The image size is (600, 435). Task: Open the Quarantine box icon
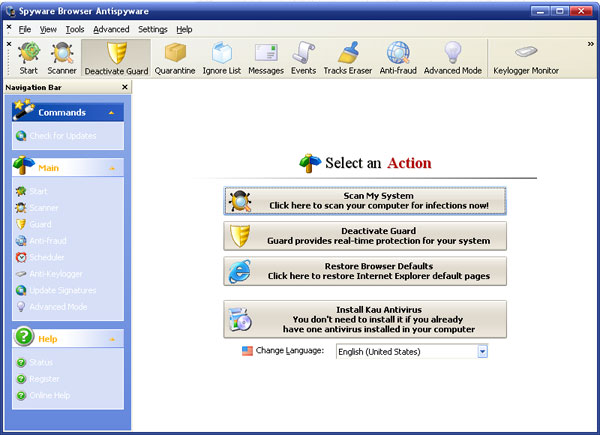point(175,59)
